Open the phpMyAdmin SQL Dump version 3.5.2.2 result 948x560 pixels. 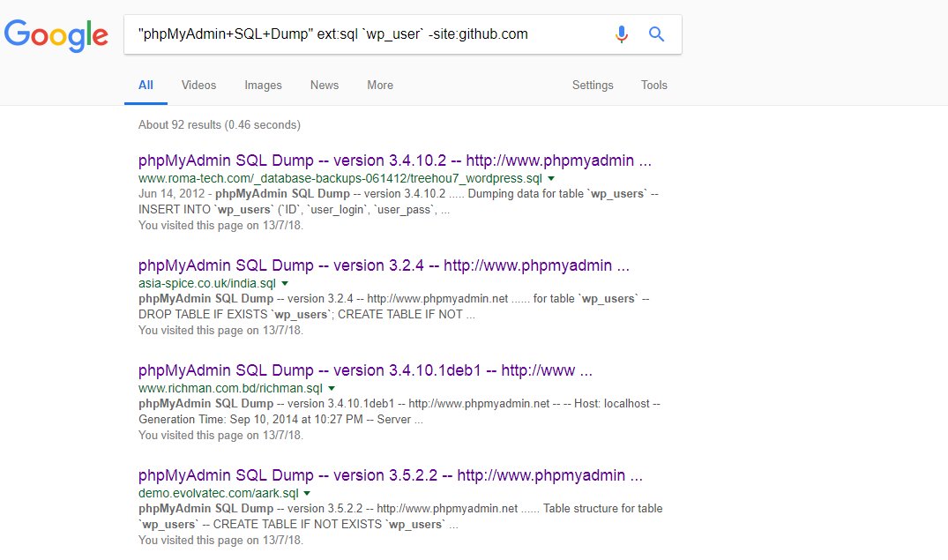391,475
